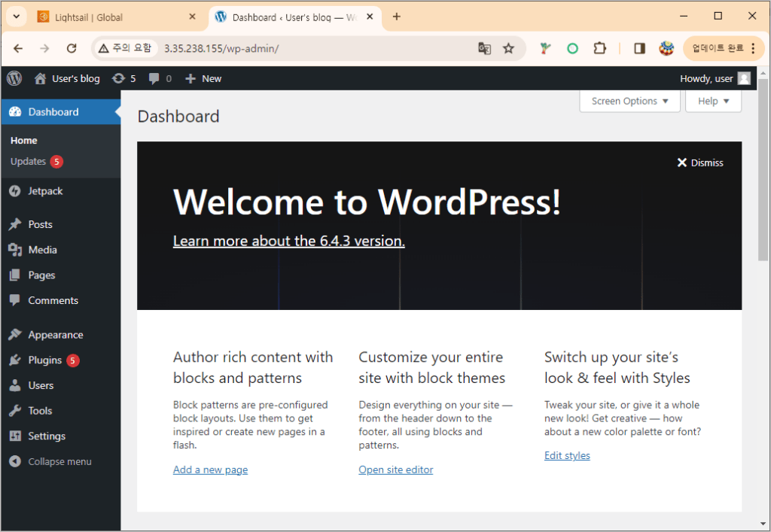Screen dimensions: 771x532
Task: Click the scrollbar down arrow
Action: pyautogui.click(x=763, y=524)
